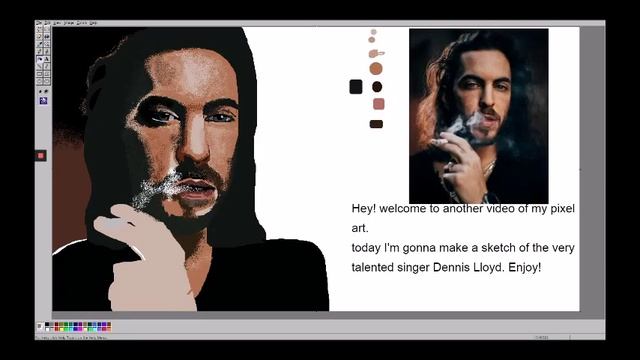
Task: Select navy blue in the palette top row
Action: pyautogui.click(x=76, y=324)
